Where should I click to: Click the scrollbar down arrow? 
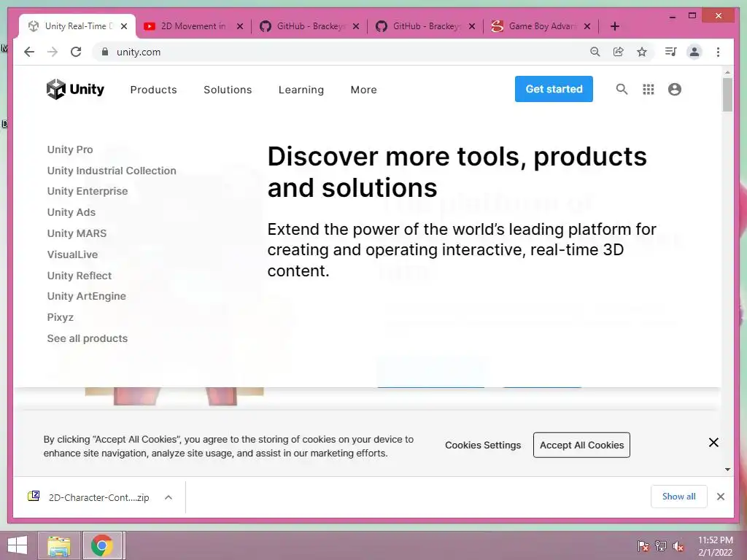click(727, 470)
